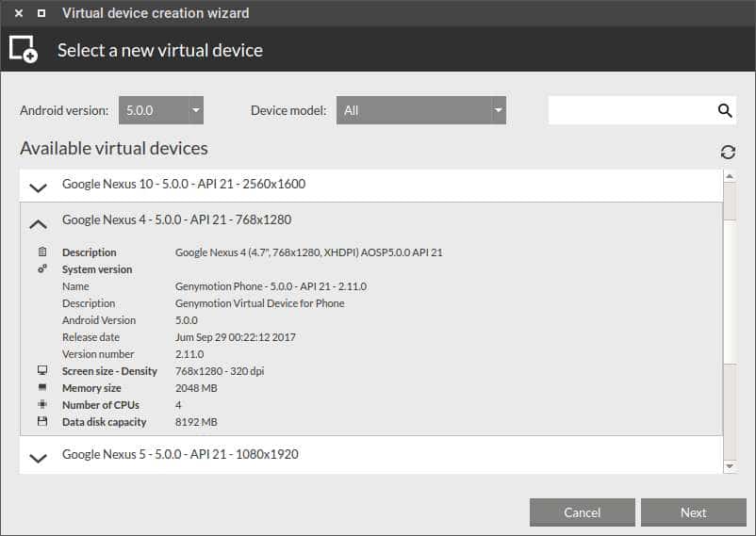Expand Google Nexus 10 device details

pos(38,187)
